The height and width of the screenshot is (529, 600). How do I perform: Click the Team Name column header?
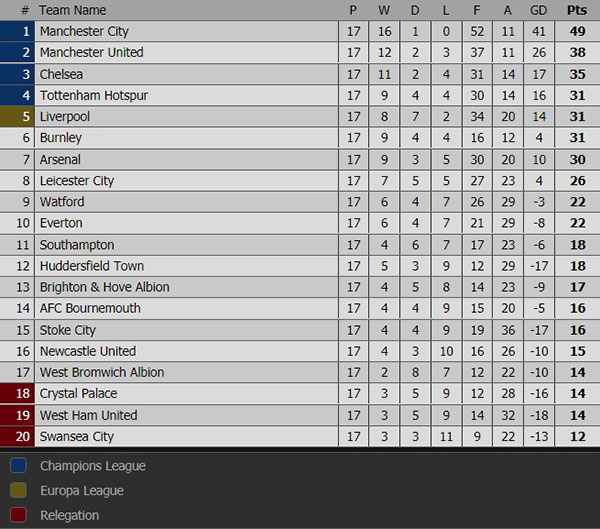pyautogui.click(x=72, y=10)
